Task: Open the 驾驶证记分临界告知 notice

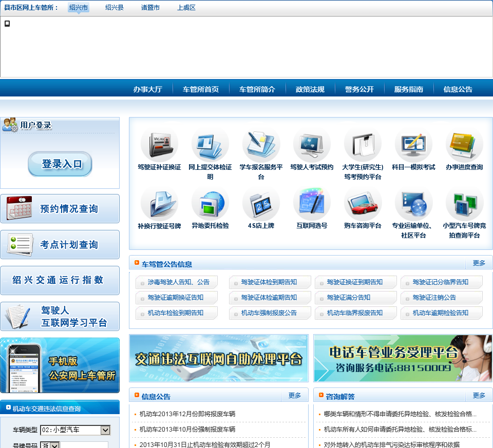Action: coord(442,282)
